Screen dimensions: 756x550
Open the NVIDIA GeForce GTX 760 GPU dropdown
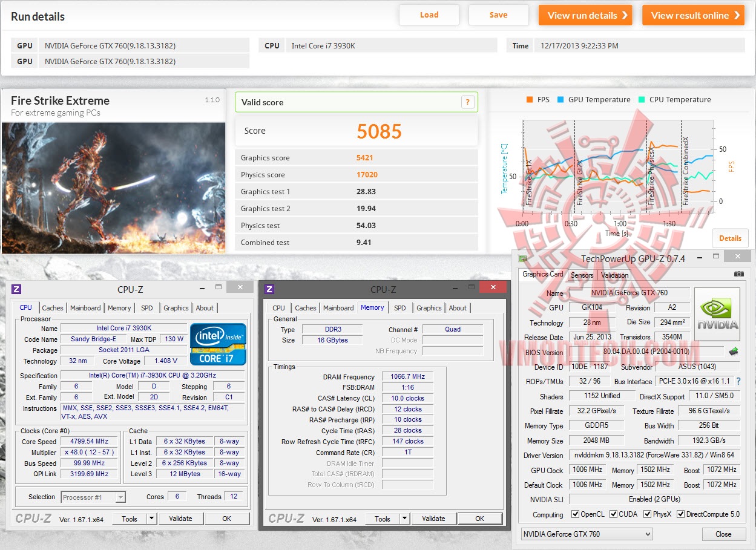(587, 534)
